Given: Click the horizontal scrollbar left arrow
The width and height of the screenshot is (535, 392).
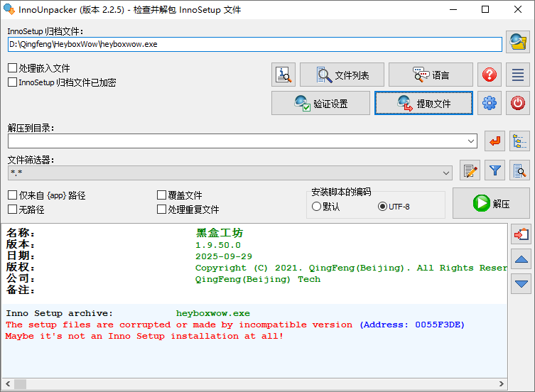Looking at the screenshot, I should tap(8, 383).
